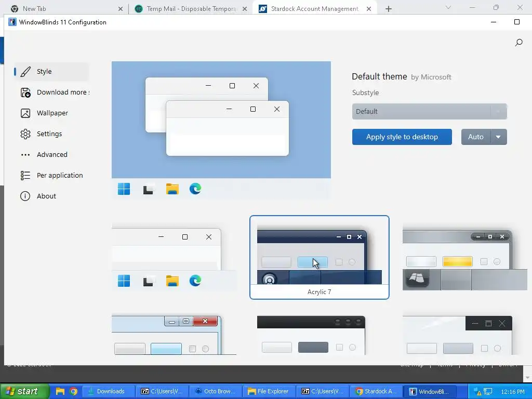Switch to Stardock Chrome taskbar item
The height and width of the screenshot is (399, 532).
[376, 391]
